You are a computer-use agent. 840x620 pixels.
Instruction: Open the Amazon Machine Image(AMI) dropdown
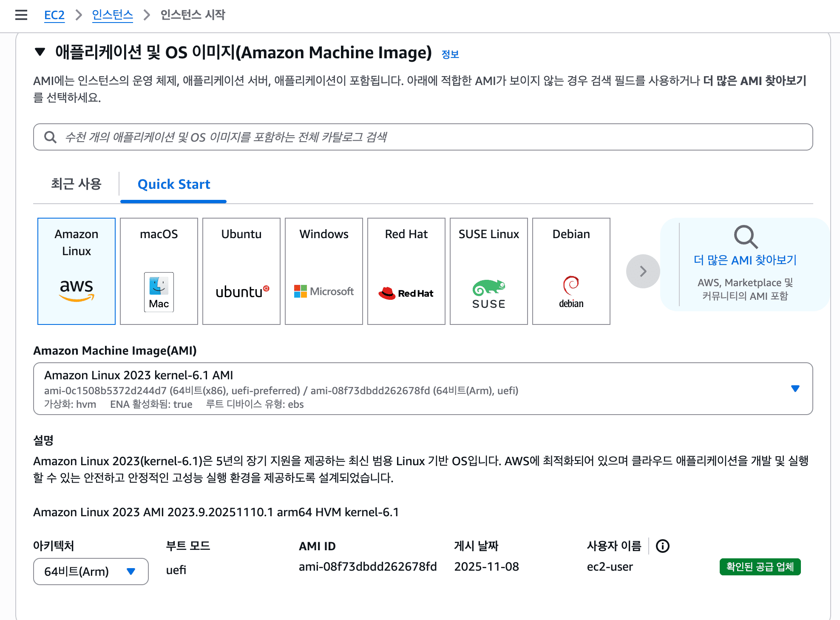(795, 388)
